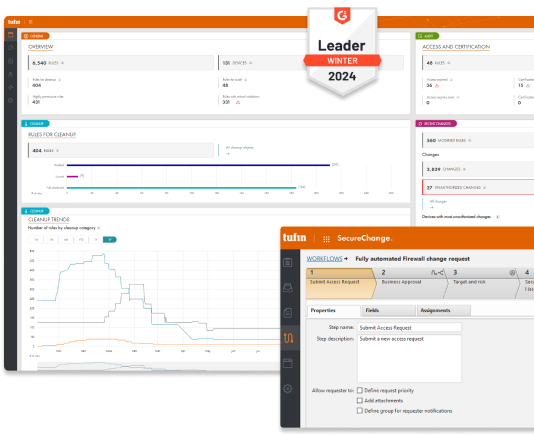The image size is (534, 436).
Task: Click the short purple Unused bar in the cleanup chart
Action: [73, 176]
